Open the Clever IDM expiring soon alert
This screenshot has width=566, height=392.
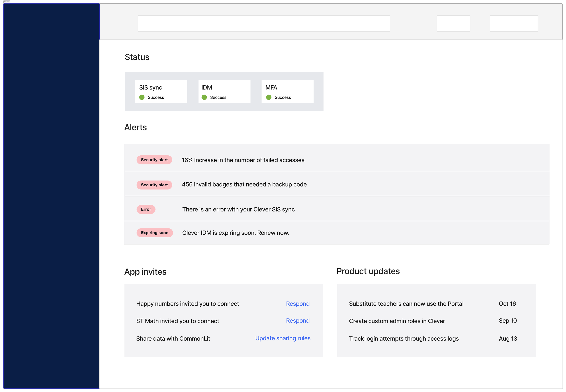coord(235,233)
